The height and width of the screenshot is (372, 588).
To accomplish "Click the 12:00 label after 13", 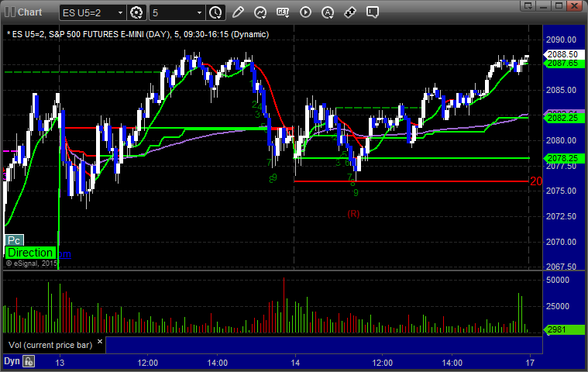I will coord(147,363).
